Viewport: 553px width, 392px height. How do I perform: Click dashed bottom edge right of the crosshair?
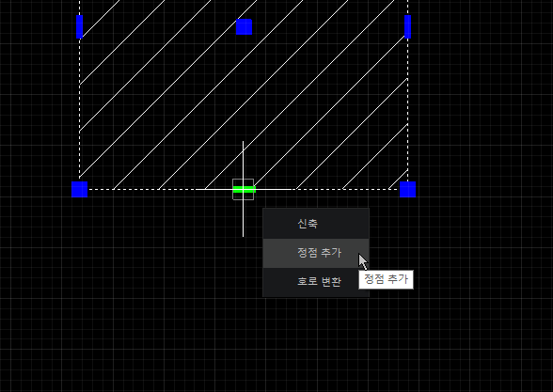pos(346,189)
